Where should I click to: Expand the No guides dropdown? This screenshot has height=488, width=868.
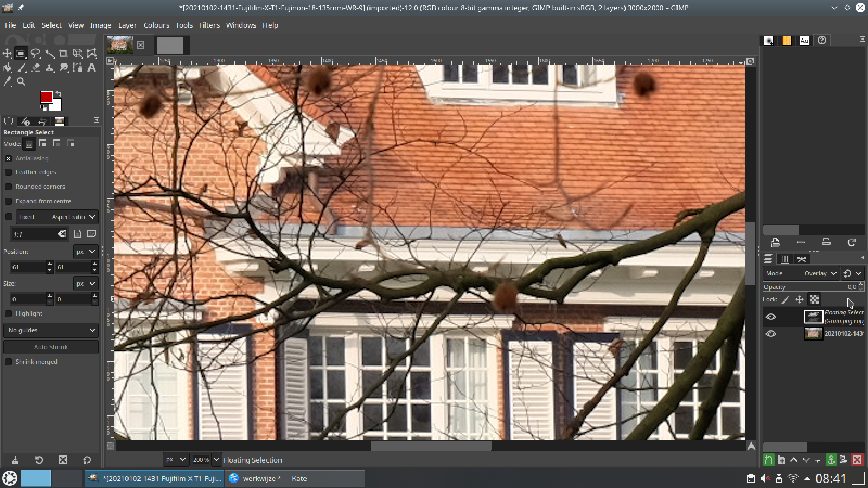[51, 330]
